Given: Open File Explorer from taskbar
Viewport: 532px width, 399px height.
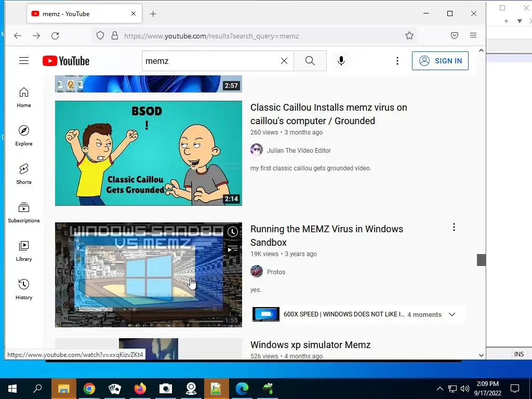Looking at the screenshot, I should [x=63, y=389].
